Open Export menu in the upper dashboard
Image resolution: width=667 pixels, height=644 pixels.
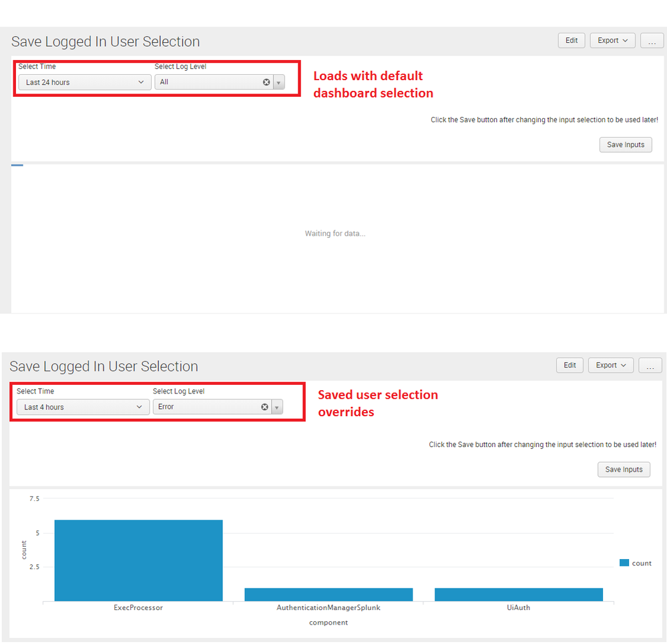click(x=612, y=41)
